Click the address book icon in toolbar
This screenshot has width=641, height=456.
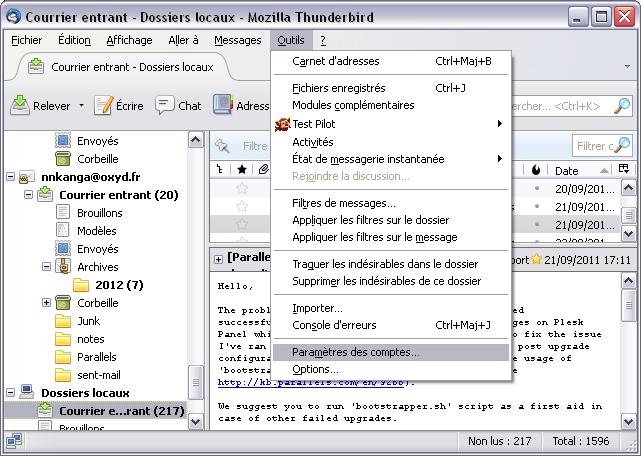[x=223, y=105]
